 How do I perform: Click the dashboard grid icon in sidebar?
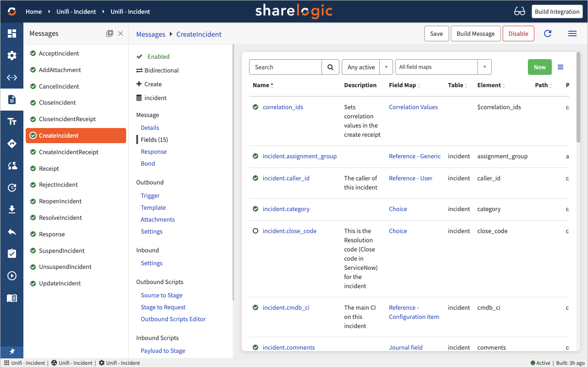(12, 33)
